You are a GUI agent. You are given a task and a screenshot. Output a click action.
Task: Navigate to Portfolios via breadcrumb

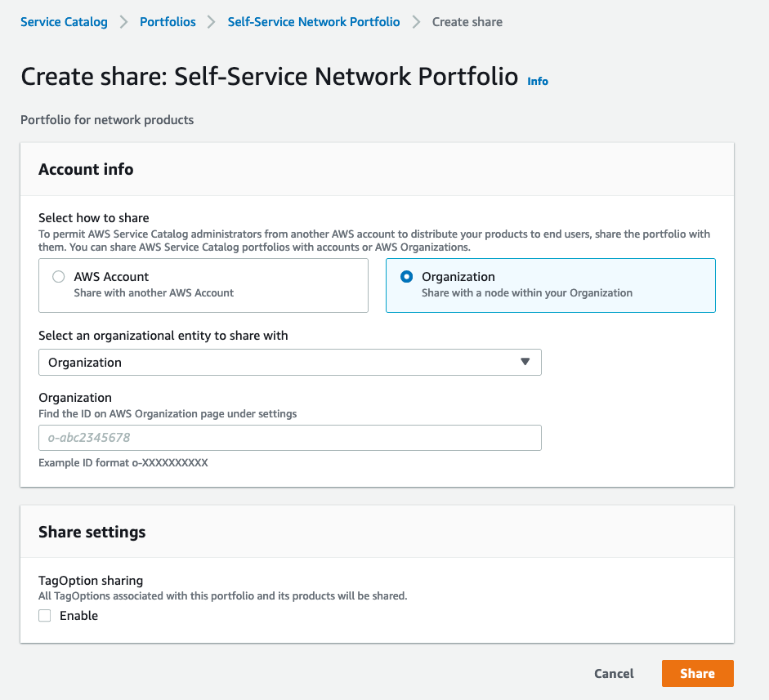tap(168, 22)
